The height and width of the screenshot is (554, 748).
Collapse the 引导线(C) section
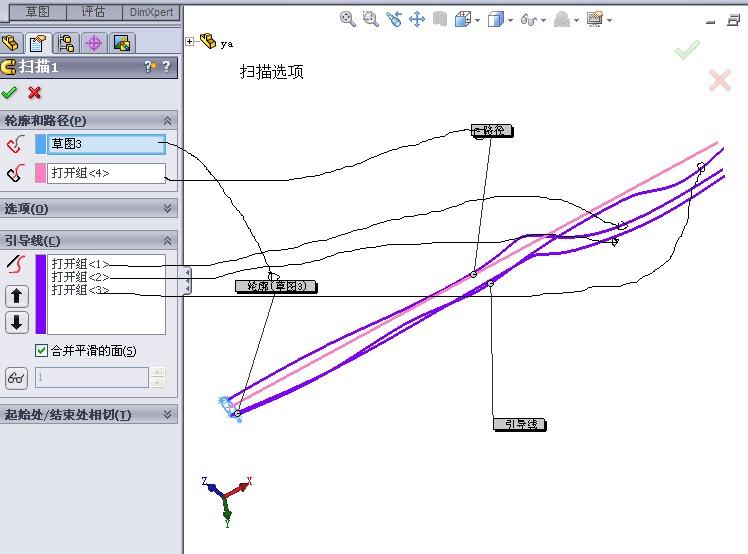(x=167, y=240)
